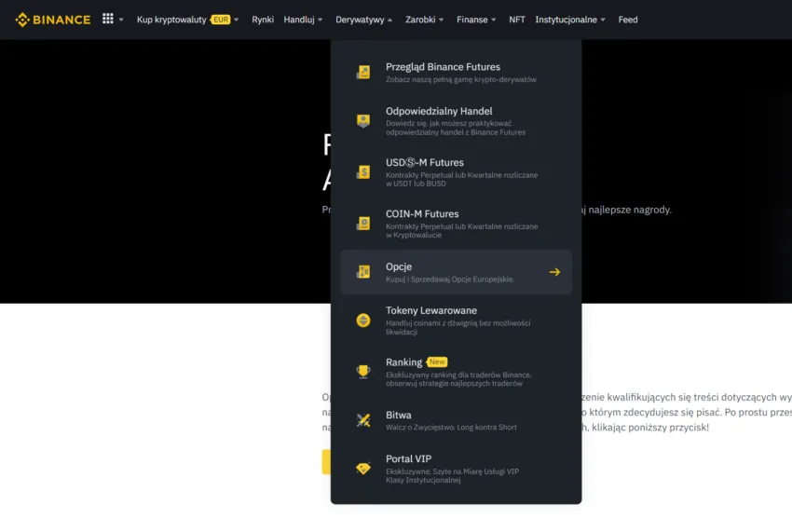The image size is (792, 532).
Task: Open the Feed page
Action: pyautogui.click(x=628, y=20)
